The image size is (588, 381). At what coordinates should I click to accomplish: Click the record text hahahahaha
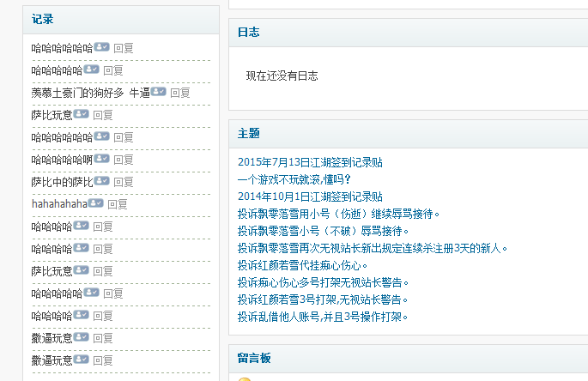click(59, 204)
